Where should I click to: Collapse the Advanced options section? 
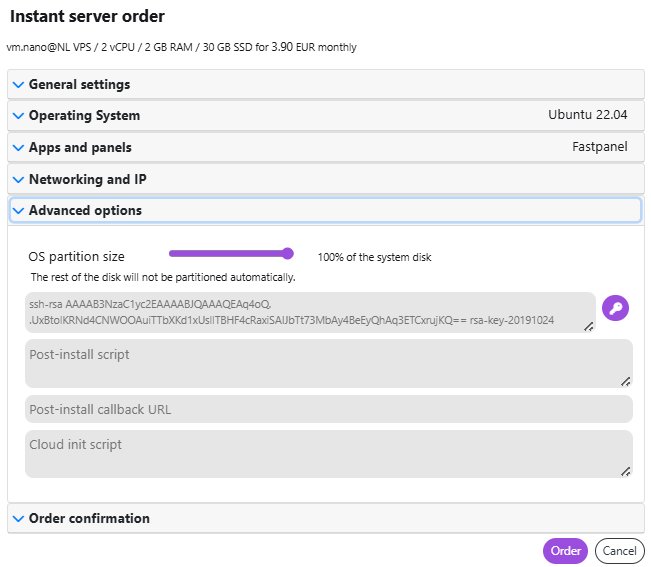(326, 210)
